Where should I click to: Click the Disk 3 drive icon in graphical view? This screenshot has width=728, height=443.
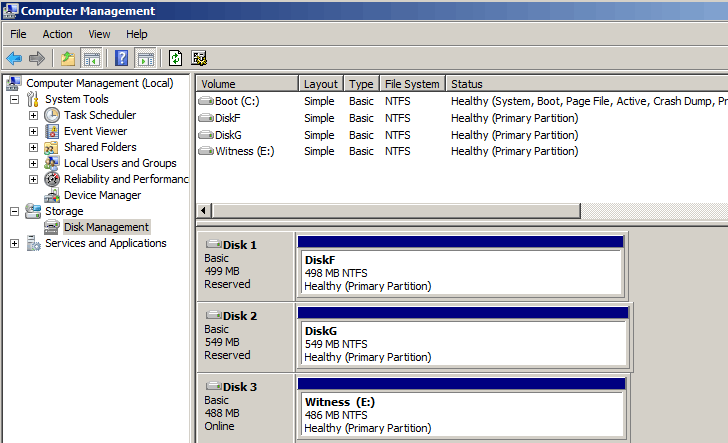point(214,386)
